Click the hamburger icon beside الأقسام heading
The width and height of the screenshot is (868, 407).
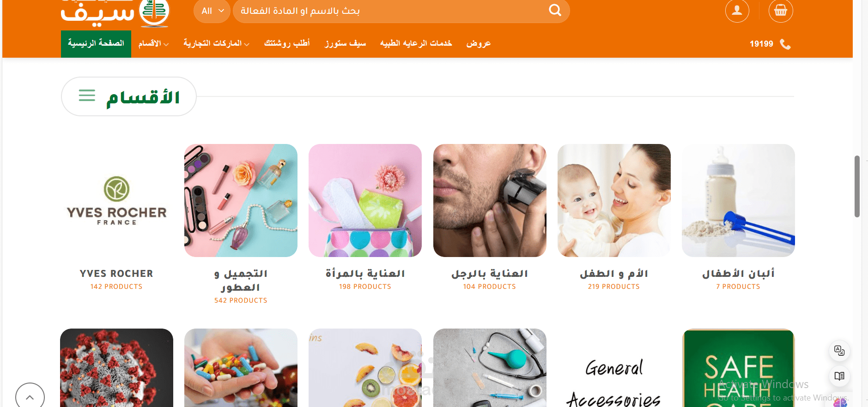[x=87, y=96]
